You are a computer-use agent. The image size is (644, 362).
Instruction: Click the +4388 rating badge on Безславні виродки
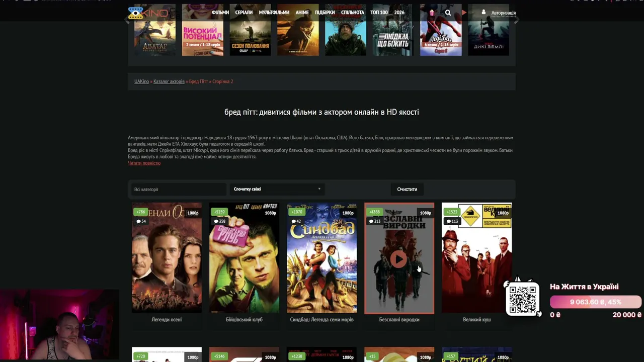point(374,212)
